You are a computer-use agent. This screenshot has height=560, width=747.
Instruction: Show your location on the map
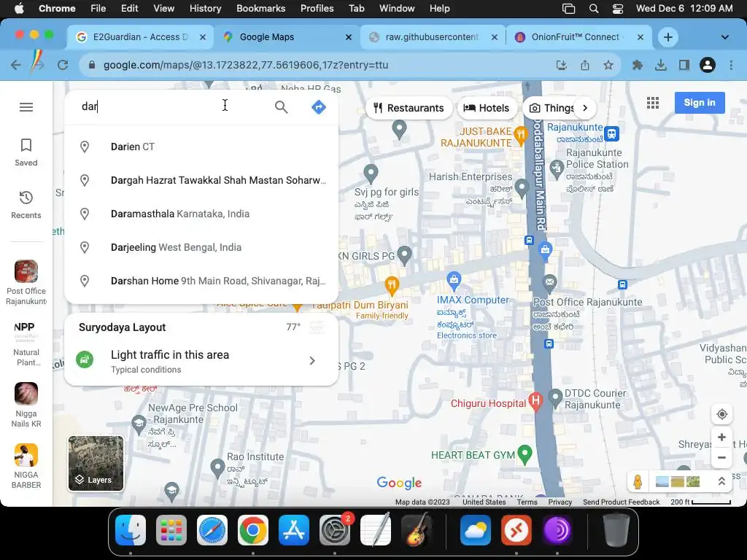[x=721, y=414]
